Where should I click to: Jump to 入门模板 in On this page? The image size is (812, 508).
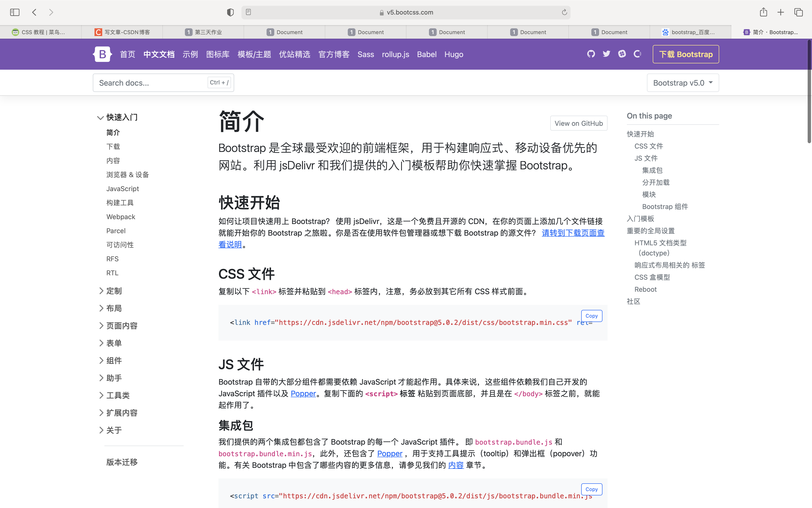pyautogui.click(x=640, y=219)
